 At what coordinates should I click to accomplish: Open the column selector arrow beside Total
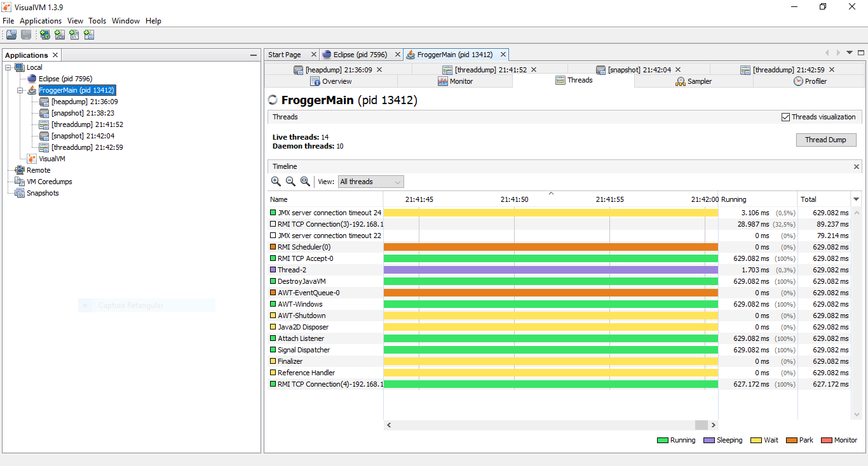click(x=856, y=199)
